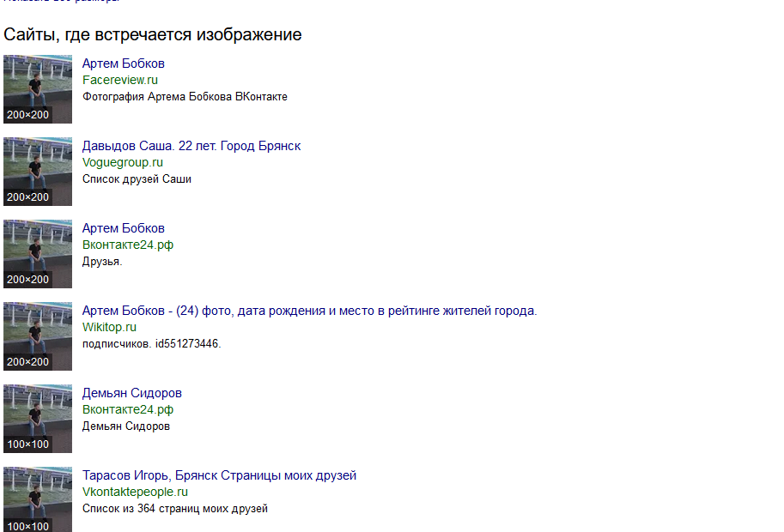Click Вконтакте24.рф under the Демьян Сидоров title

[x=128, y=409]
